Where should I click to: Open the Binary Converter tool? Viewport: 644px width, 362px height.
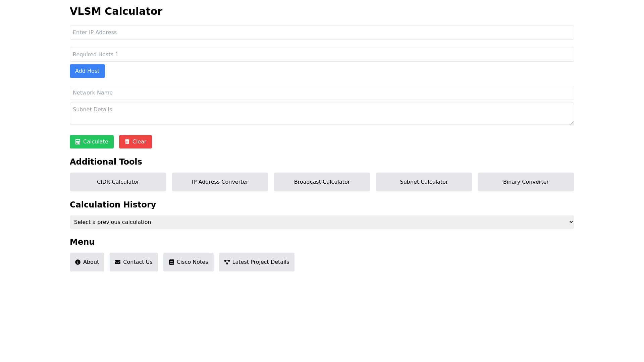click(526, 182)
